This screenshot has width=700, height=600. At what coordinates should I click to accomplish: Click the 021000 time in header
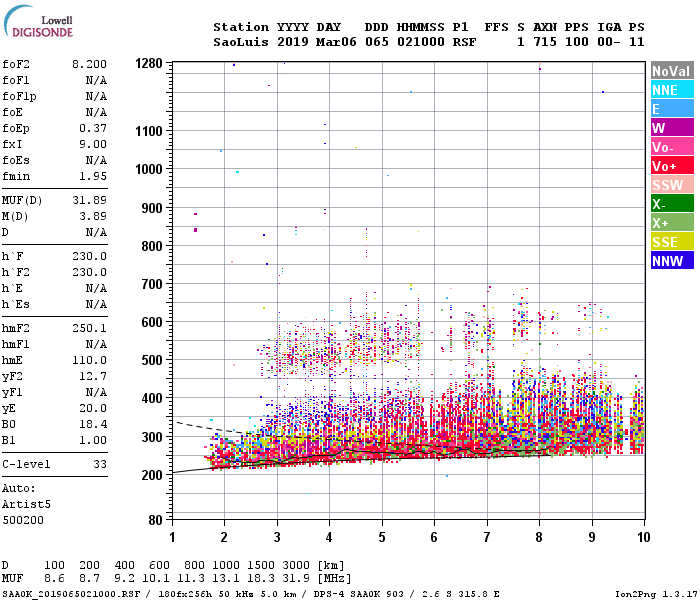point(421,42)
